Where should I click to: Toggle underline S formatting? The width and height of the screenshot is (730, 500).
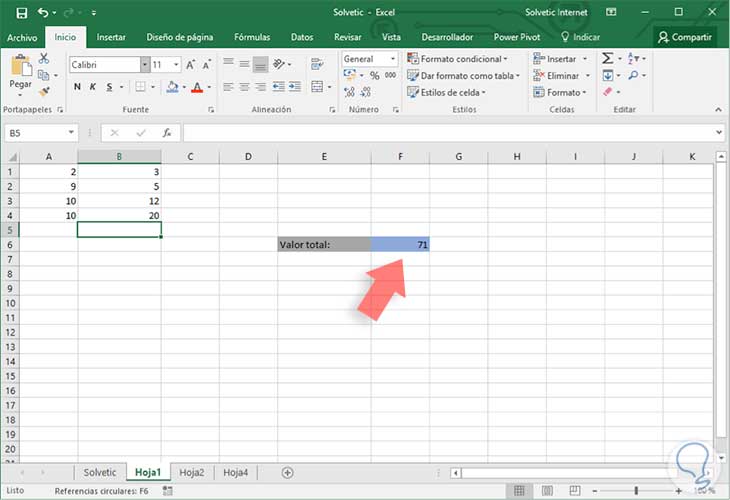tap(109, 87)
